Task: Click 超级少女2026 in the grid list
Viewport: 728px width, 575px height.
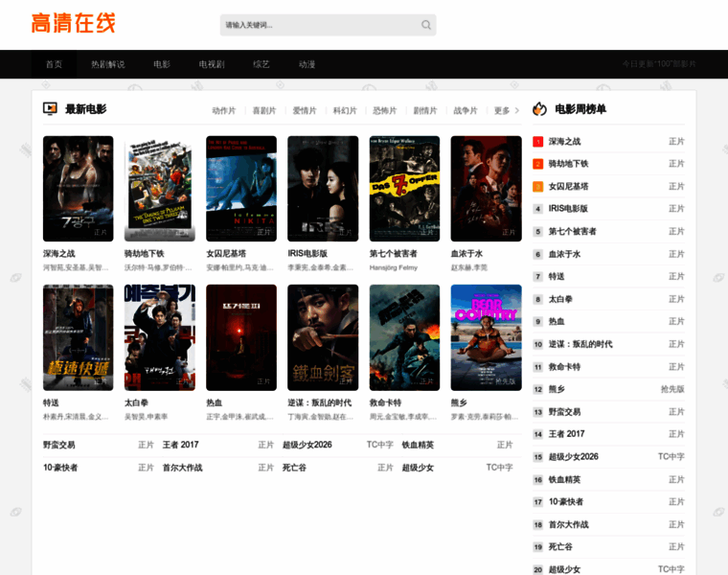Action: pos(307,445)
